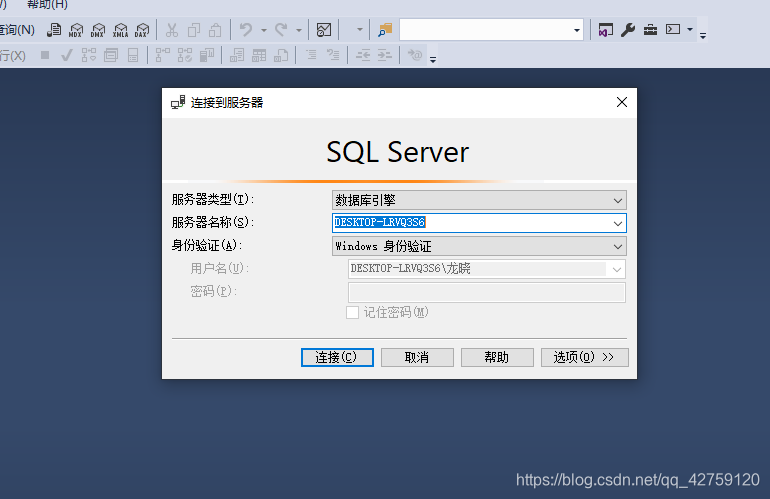The height and width of the screenshot is (499, 770).
Task: Click the Query Options icon
Action: (x=111, y=55)
